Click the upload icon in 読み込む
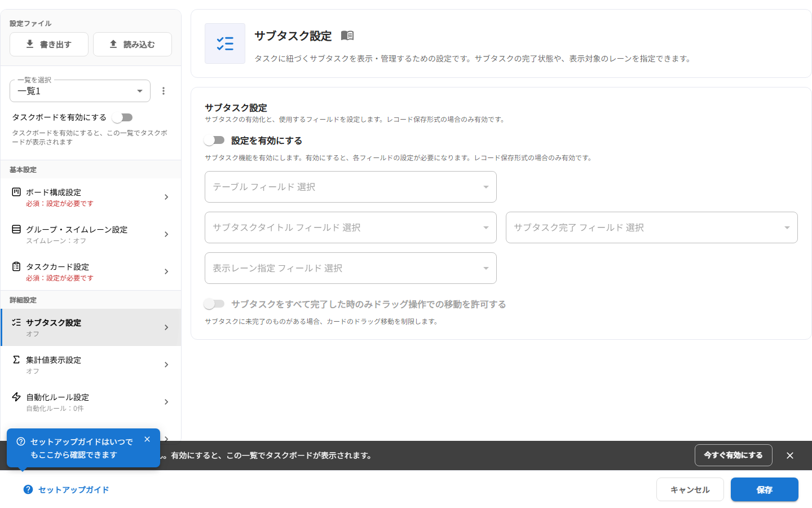The image size is (812, 508). coord(113,44)
